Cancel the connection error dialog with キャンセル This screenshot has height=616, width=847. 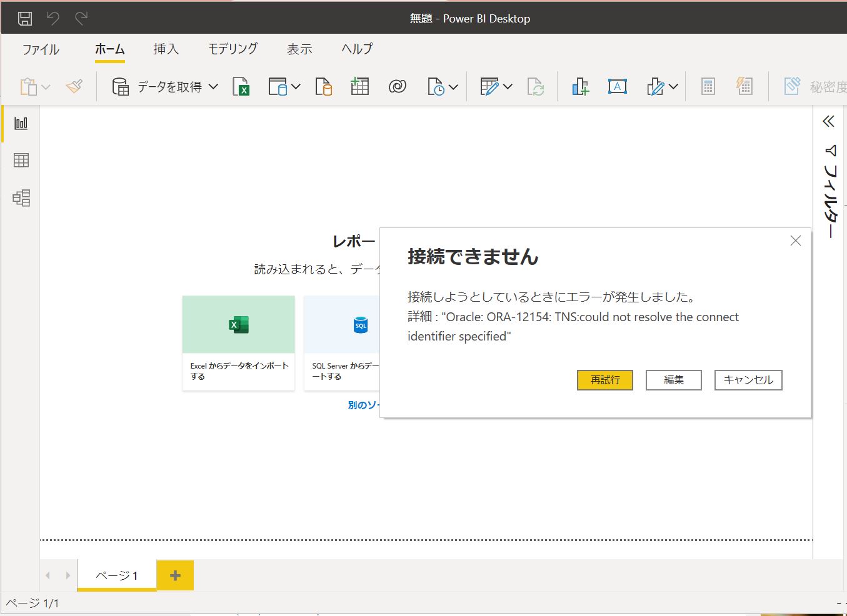pyautogui.click(x=748, y=380)
